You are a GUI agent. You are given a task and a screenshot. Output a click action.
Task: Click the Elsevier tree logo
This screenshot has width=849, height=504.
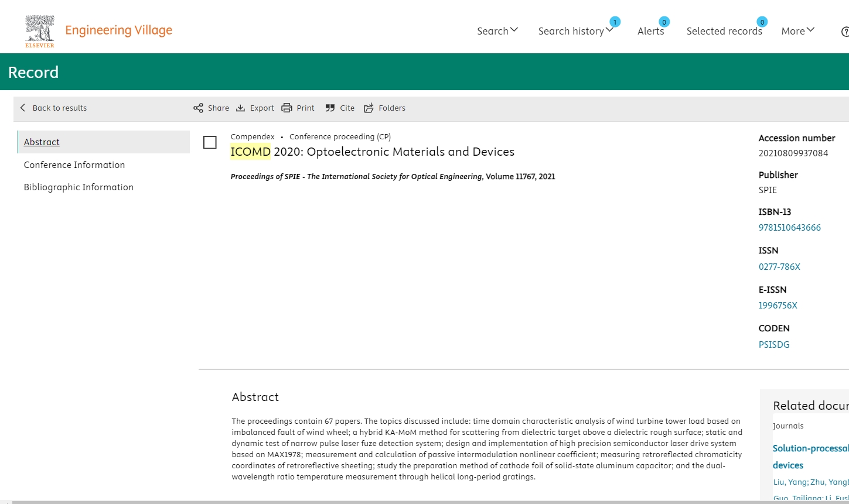(x=40, y=31)
